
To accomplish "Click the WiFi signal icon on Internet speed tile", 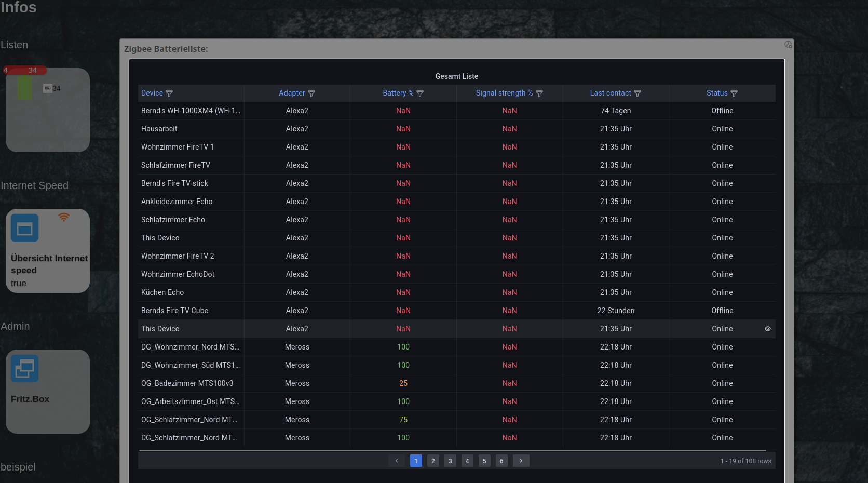I will (x=64, y=217).
